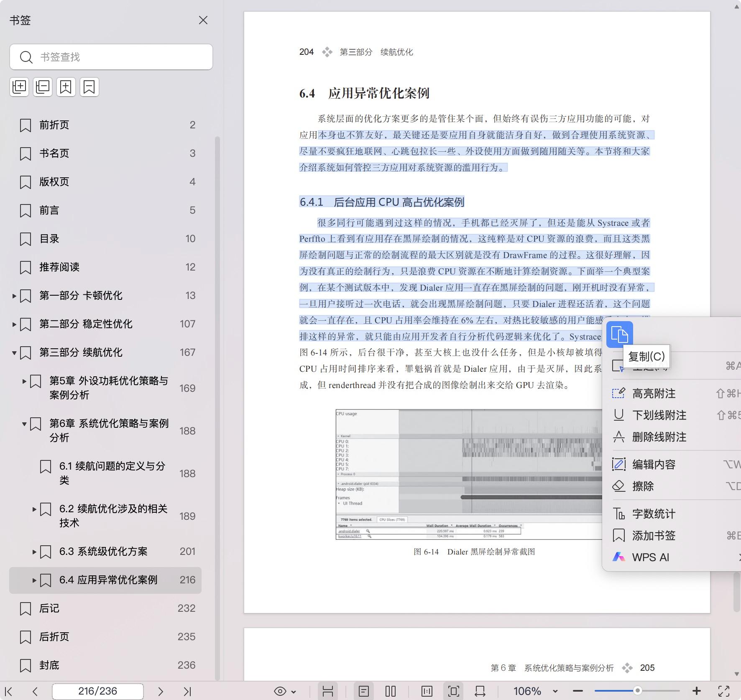741x700 pixels.
Task: Open the 后记 bookmark
Action: point(49,608)
